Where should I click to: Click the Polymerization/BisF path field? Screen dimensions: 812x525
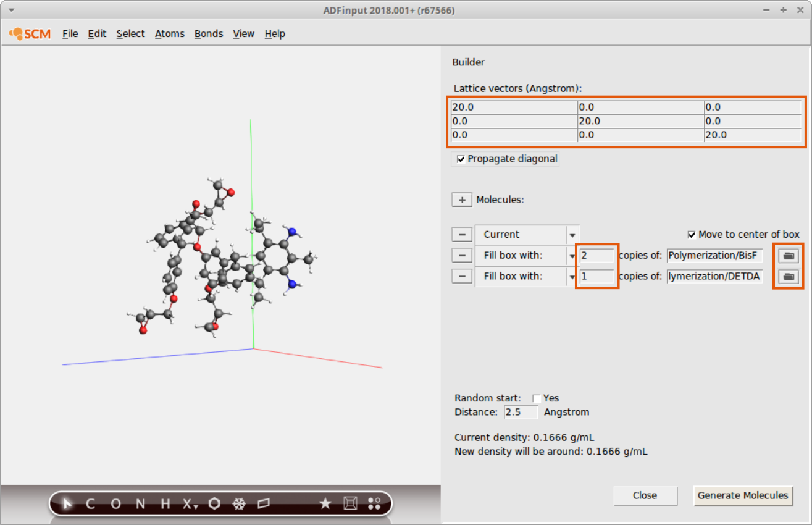[x=714, y=255]
